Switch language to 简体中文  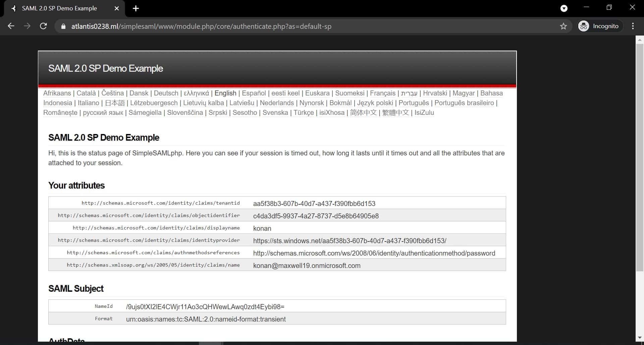coord(364,113)
